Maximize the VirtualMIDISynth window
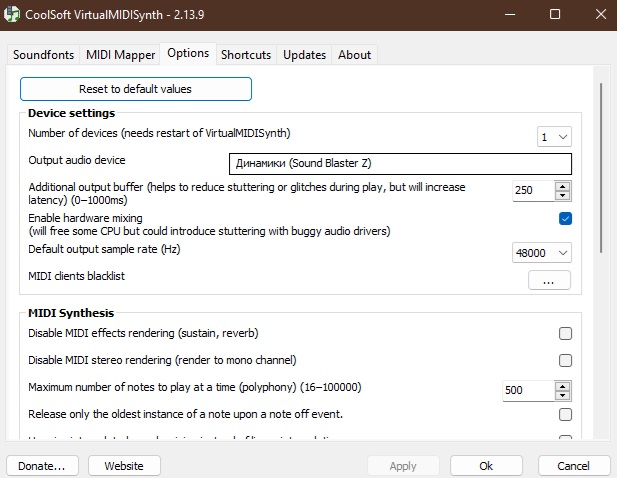617x478 pixels. coord(555,15)
